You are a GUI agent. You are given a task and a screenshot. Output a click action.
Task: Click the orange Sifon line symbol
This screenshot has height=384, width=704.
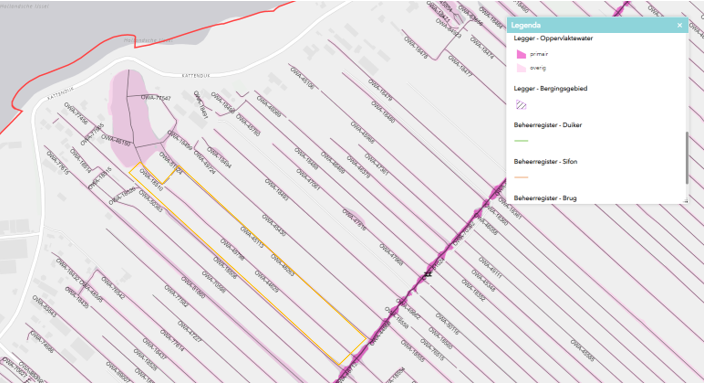(x=521, y=177)
